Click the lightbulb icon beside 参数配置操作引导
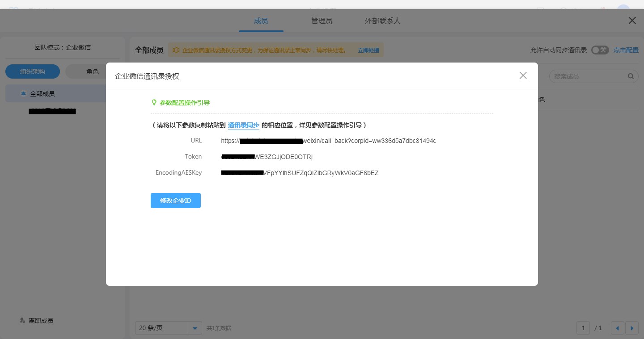This screenshot has height=339, width=644. pos(154,103)
